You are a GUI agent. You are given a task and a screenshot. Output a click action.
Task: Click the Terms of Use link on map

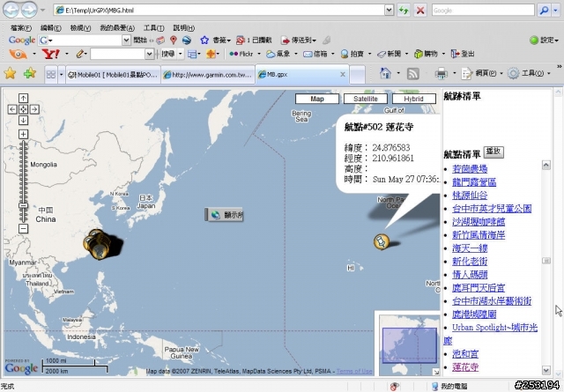point(354,371)
